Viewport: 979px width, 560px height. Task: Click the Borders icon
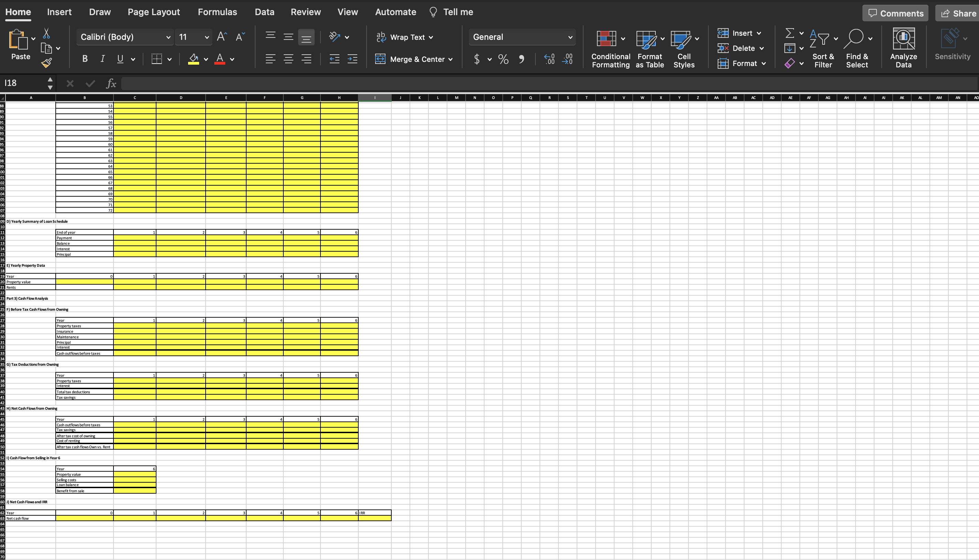[156, 59]
